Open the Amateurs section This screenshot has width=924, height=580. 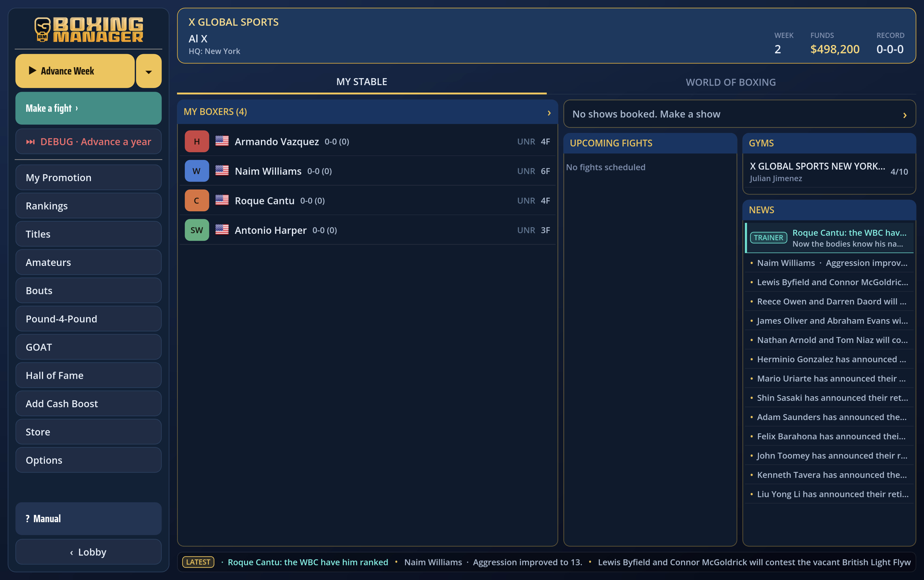pyautogui.click(x=88, y=262)
